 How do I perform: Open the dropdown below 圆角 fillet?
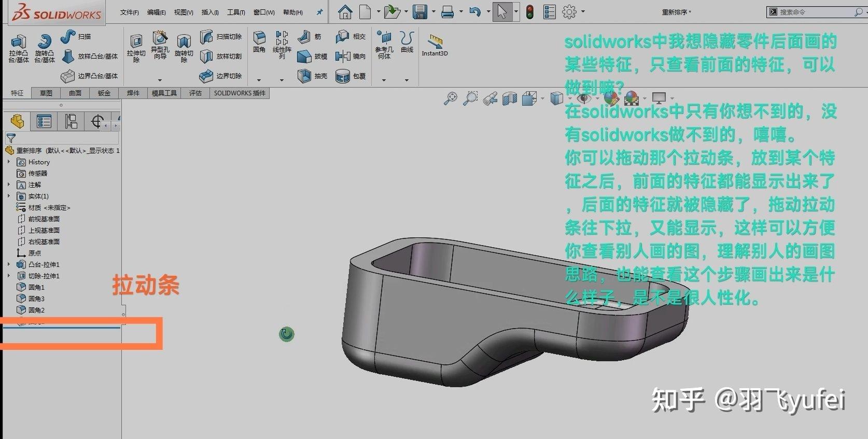point(259,80)
